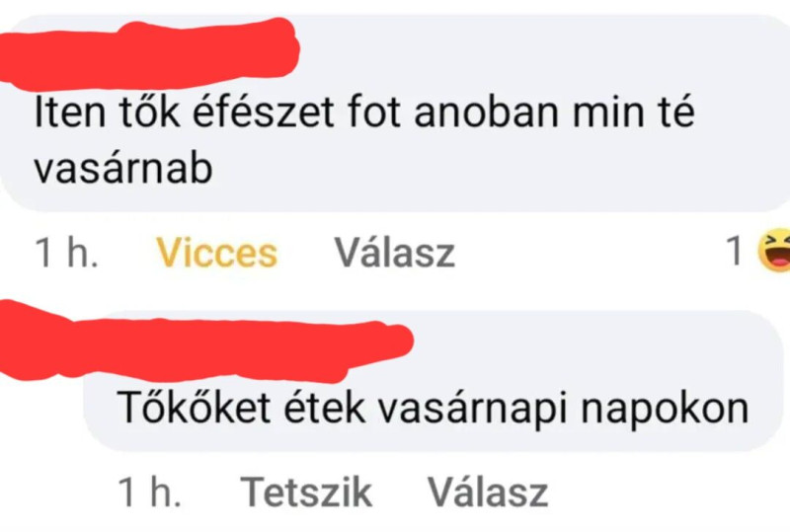The width and height of the screenshot is (790, 532).
Task: Click the word étek in the reply
Action: [x=325, y=407]
